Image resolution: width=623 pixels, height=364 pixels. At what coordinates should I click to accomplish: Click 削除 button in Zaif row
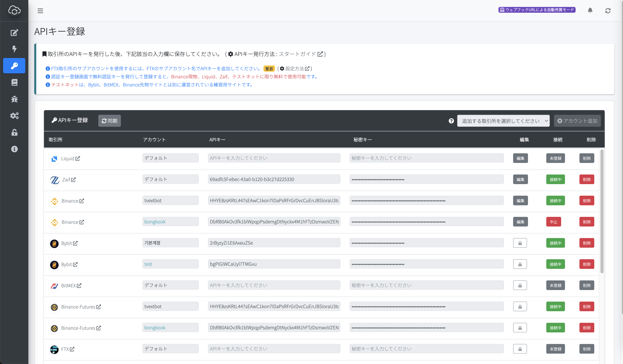587,179
